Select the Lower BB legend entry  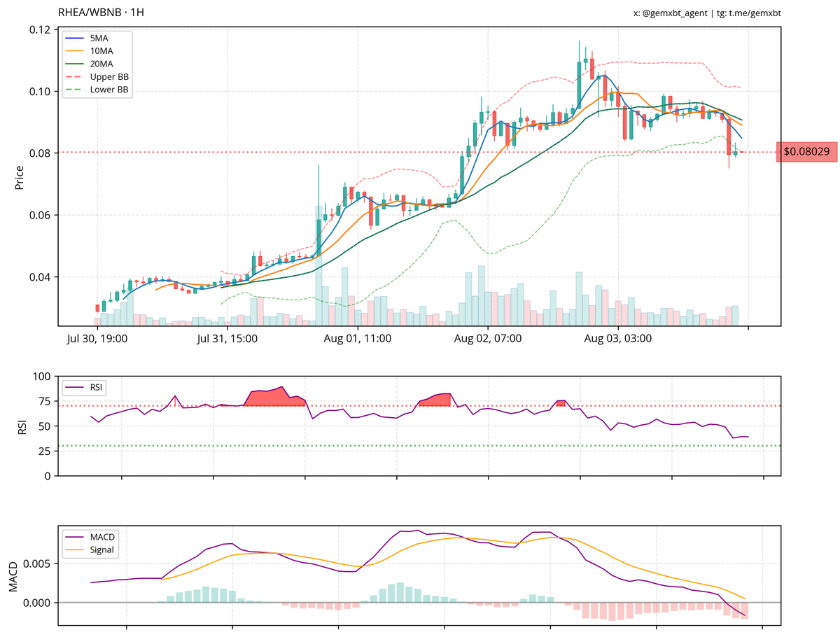pos(99,90)
